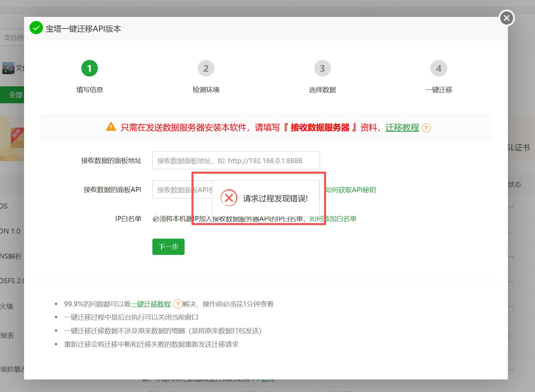This screenshot has height=392, width=535.
Task: Click the 填写信息 step label
Action: click(x=90, y=90)
